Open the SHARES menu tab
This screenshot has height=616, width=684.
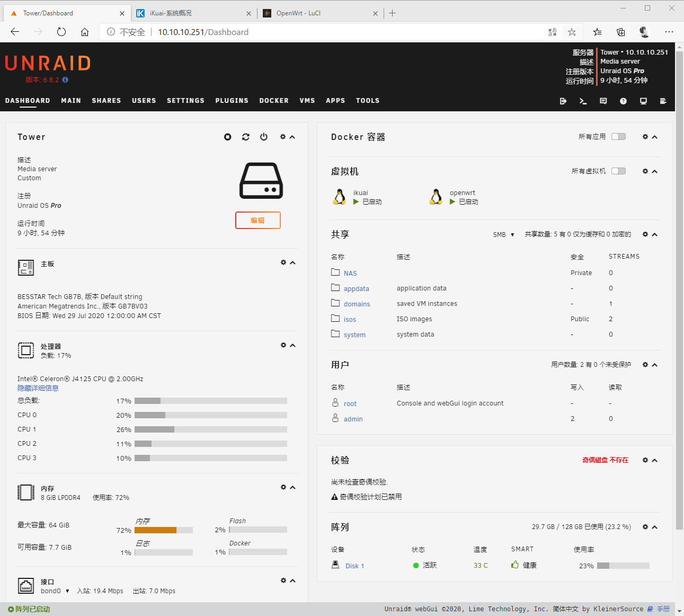click(x=106, y=101)
